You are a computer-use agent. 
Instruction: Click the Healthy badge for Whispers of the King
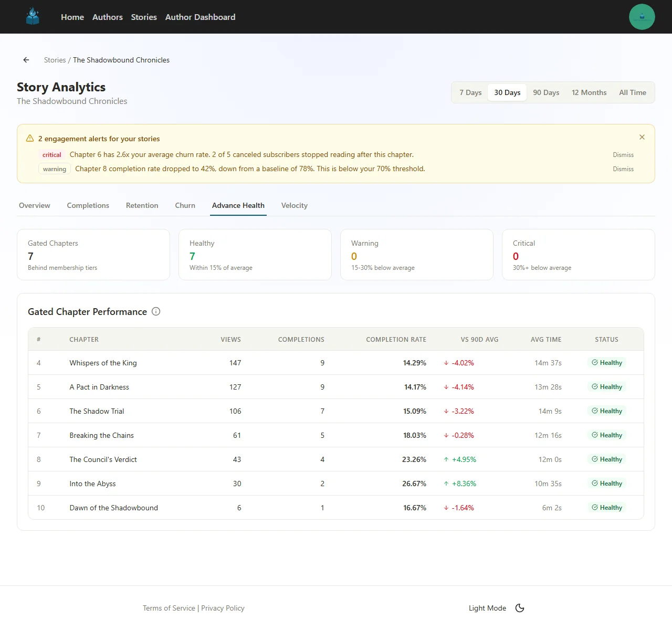(x=606, y=362)
